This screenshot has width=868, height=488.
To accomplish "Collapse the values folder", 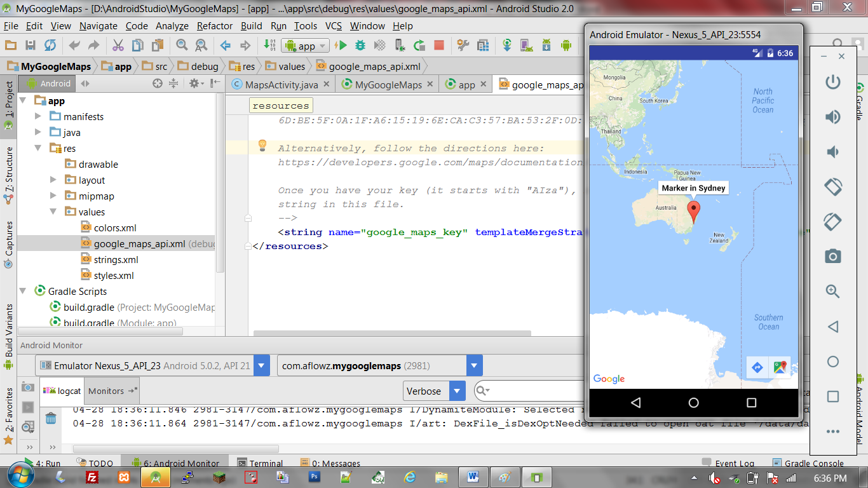I will pos(53,212).
